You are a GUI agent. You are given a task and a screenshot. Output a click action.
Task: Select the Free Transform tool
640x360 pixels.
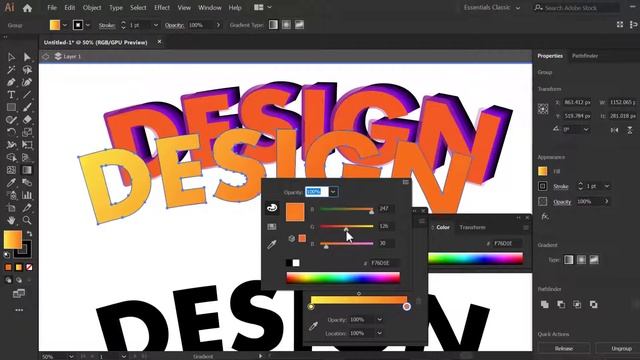click(x=27, y=145)
